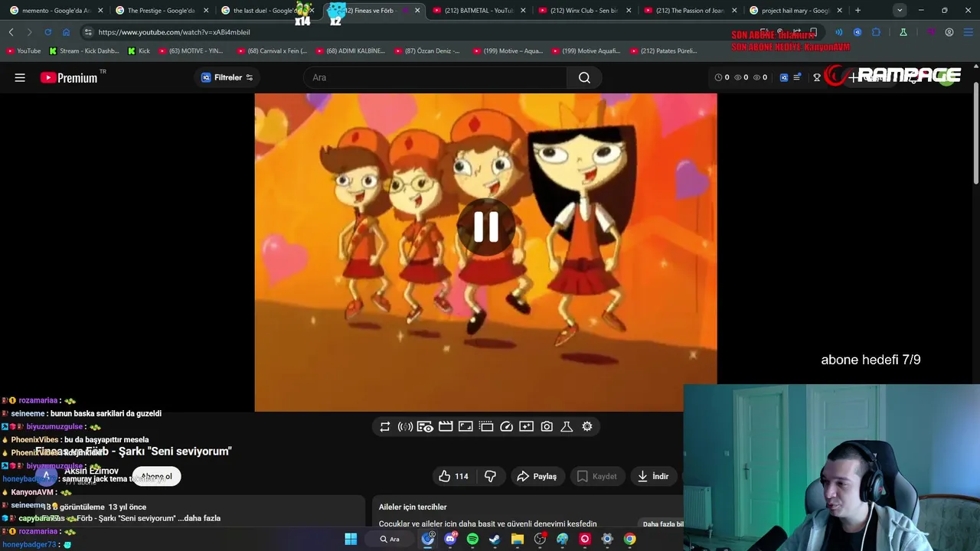Click the taskbar Ara search box
Viewport: 980px width, 551px height.
390,539
